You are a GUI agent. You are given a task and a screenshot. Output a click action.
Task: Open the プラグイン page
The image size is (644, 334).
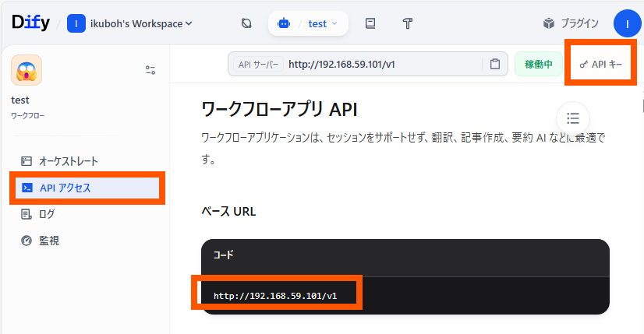coord(571,23)
